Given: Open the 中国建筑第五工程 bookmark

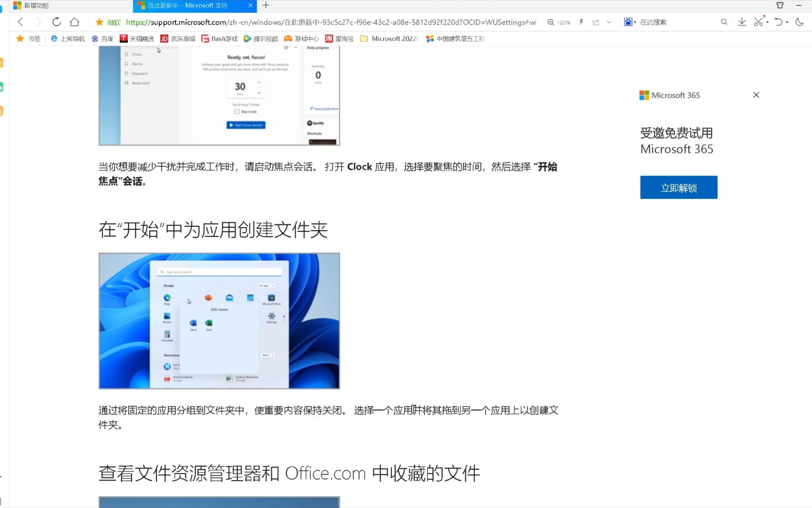Looking at the screenshot, I should point(455,39).
